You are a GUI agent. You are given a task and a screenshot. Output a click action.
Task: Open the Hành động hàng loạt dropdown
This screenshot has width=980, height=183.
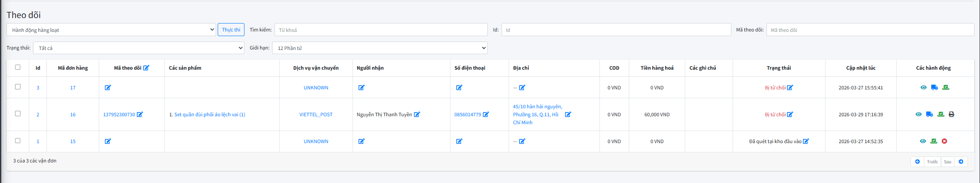tap(111, 30)
